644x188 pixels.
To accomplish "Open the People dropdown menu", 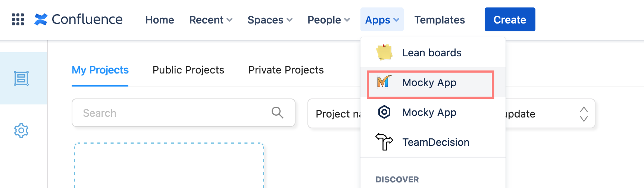I will [x=328, y=20].
